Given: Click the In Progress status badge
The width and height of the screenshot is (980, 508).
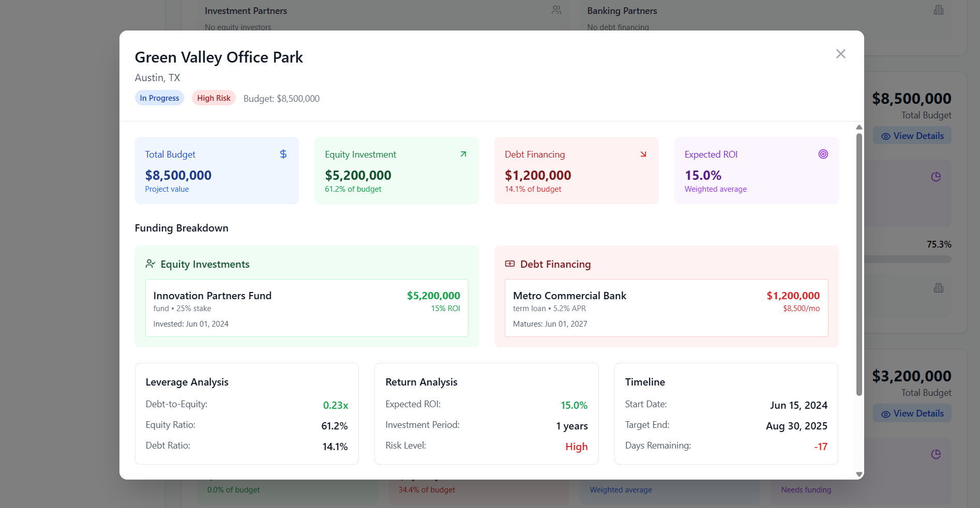Looking at the screenshot, I should point(159,98).
